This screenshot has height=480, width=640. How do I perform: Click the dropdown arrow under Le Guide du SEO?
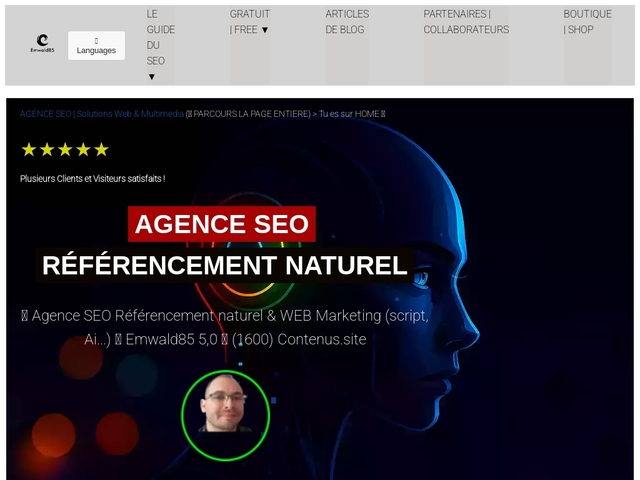coord(152,77)
